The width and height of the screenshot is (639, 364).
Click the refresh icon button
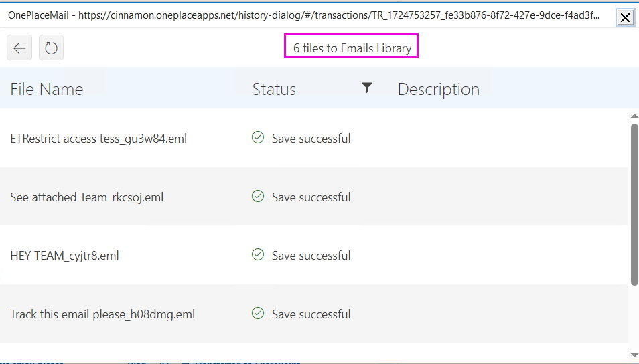click(x=51, y=48)
